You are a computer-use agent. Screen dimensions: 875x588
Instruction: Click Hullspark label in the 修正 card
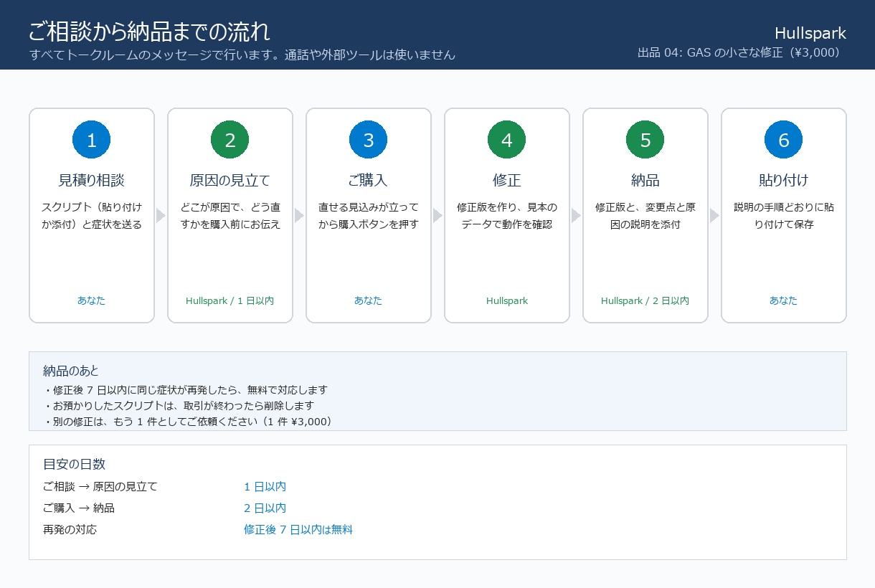click(507, 300)
